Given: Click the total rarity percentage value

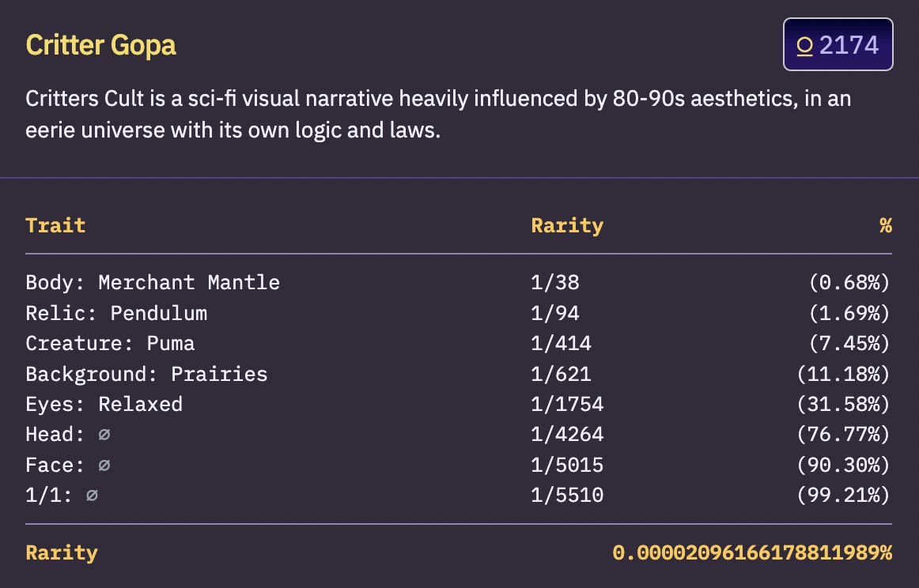Looking at the screenshot, I should [752, 552].
